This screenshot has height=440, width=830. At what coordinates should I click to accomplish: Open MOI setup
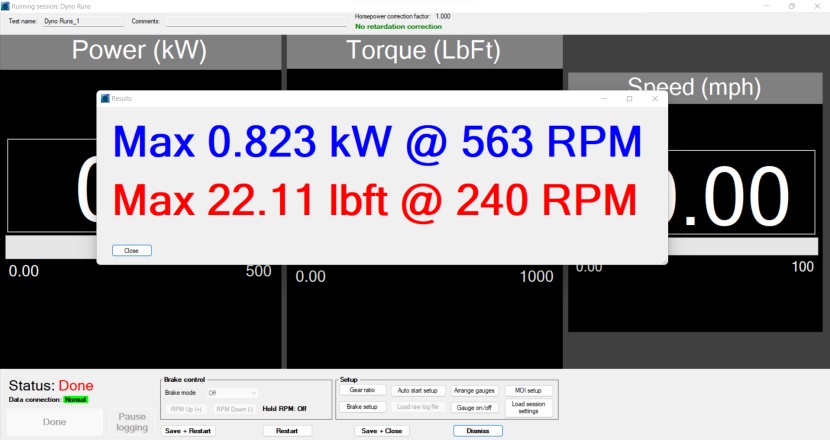click(x=528, y=390)
